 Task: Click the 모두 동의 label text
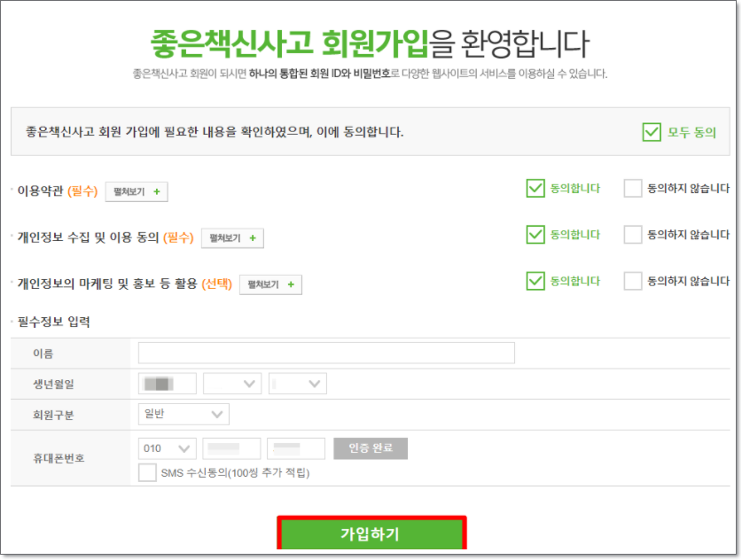point(691,132)
